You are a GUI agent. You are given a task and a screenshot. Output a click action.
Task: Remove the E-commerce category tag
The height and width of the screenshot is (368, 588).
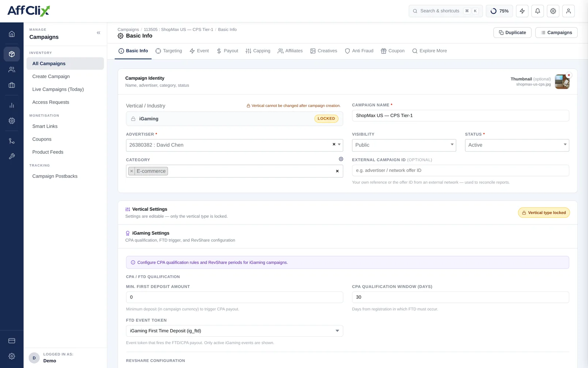[x=132, y=171]
